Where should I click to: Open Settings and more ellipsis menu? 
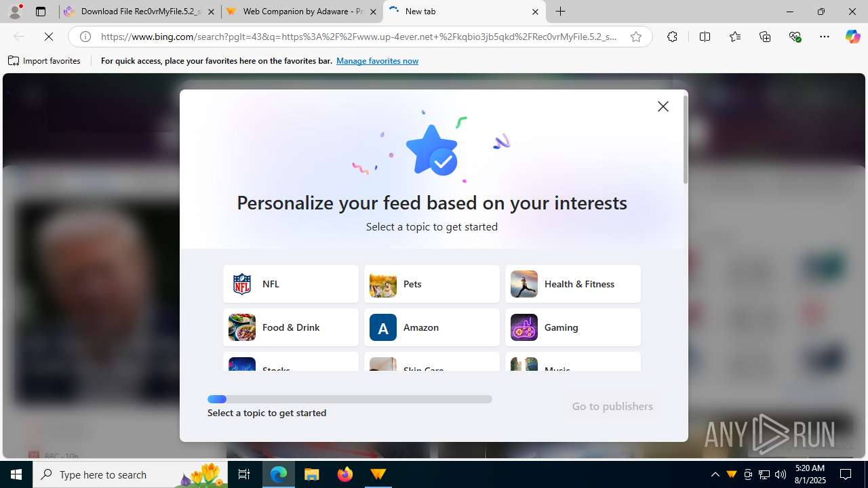pyautogui.click(x=825, y=37)
